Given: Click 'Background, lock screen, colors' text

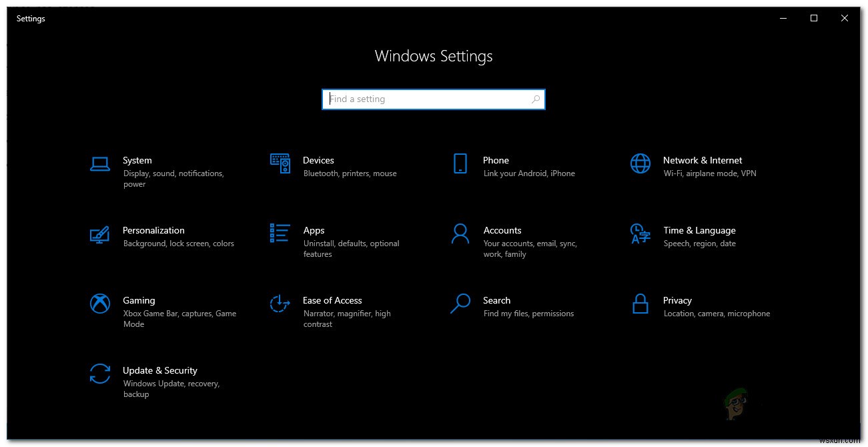Looking at the screenshot, I should [178, 244].
